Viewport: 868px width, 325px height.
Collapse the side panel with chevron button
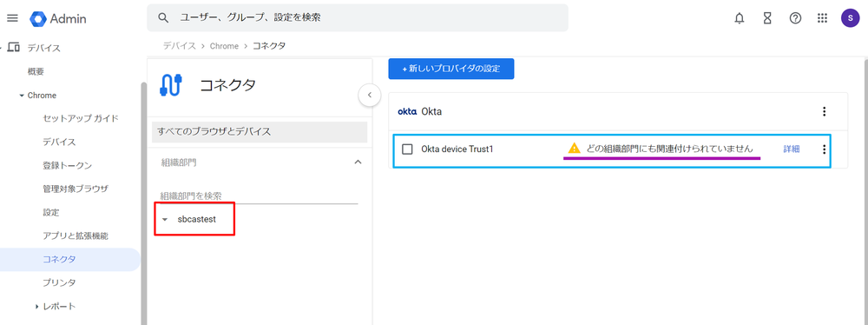[x=369, y=95]
